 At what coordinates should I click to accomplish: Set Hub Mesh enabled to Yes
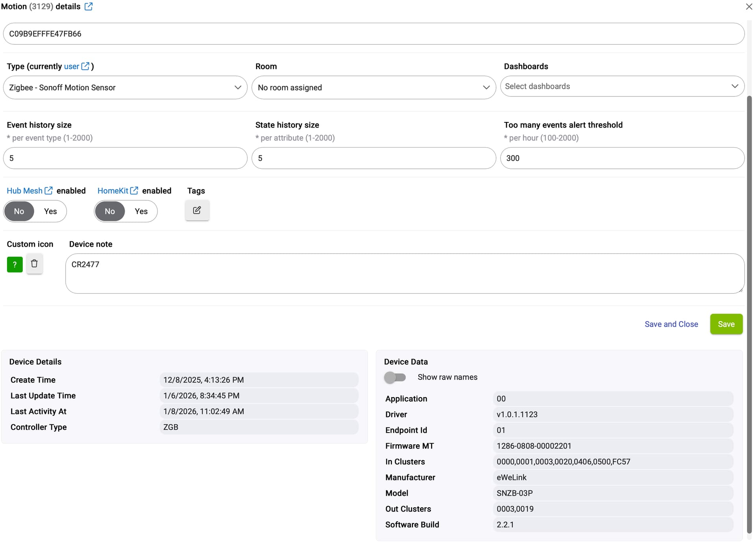[50, 211]
